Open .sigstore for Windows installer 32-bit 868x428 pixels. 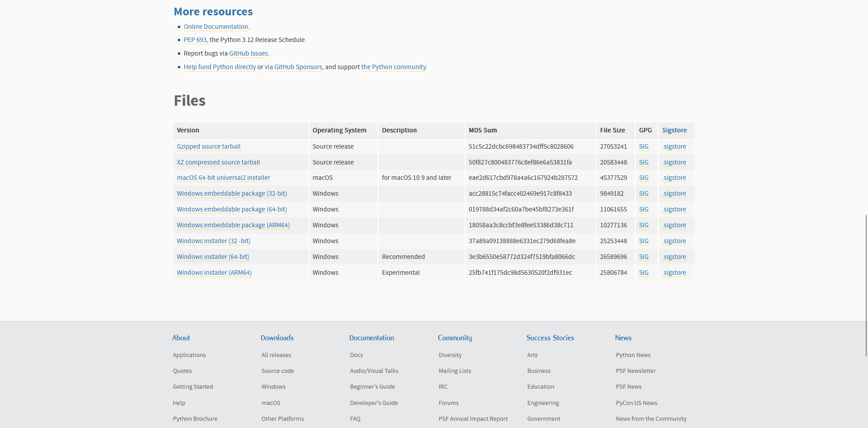pyautogui.click(x=674, y=241)
